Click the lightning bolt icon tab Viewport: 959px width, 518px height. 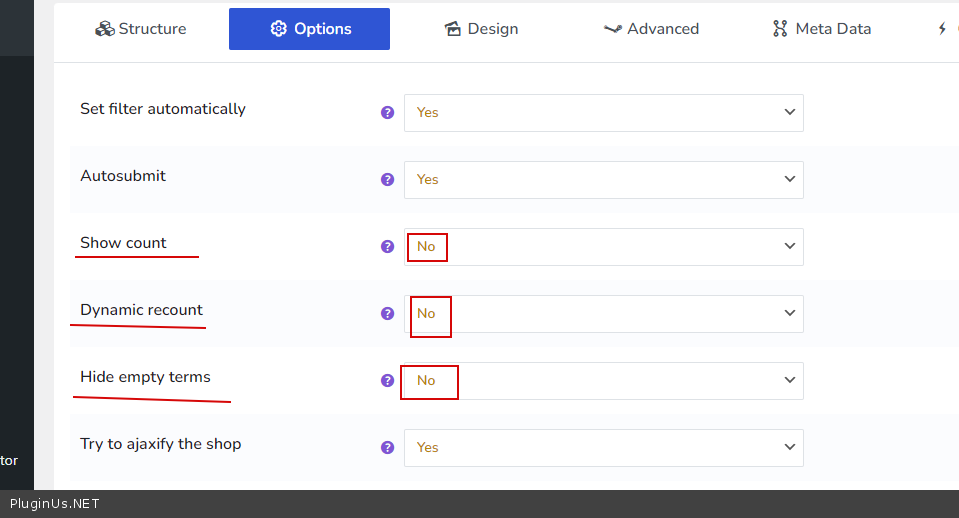click(x=942, y=29)
